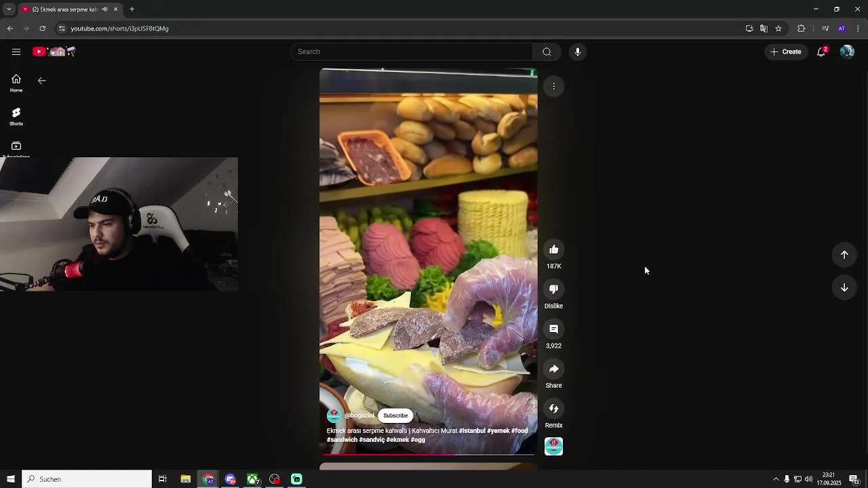The image size is (868, 488).
Task: Like the short with 187K likes
Action: tap(553, 249)
